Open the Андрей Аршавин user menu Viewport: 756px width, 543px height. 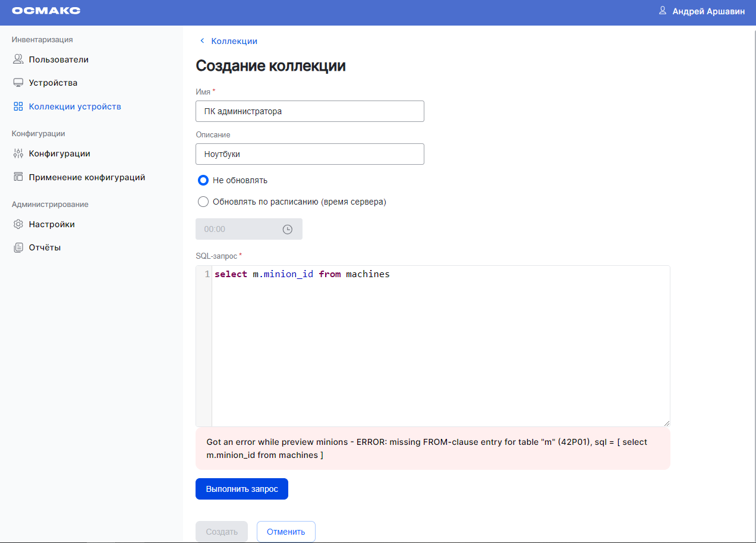708,11
